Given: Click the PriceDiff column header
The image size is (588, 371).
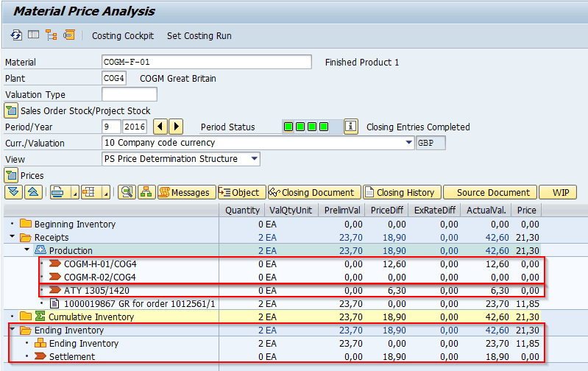Looking at the screenshot, I should [387, 210].
